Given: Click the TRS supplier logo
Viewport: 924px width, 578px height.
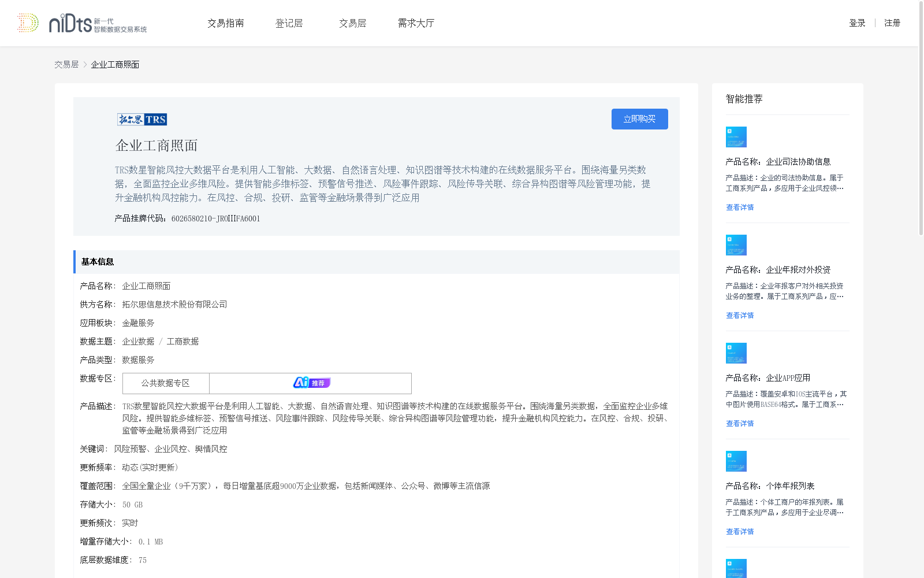Looking at the screenshot, I should point(142,120).
